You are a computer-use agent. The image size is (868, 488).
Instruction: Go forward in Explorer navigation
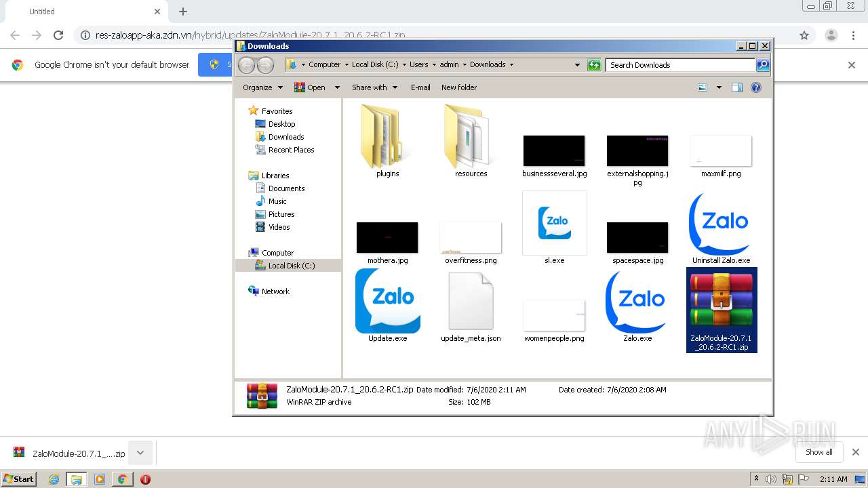point(265,65)
